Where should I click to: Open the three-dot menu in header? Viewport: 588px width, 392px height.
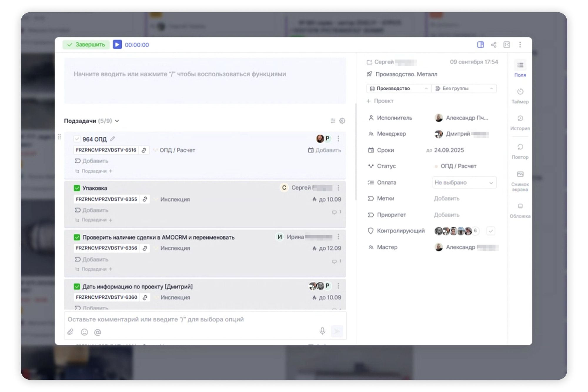pos(520,45)
